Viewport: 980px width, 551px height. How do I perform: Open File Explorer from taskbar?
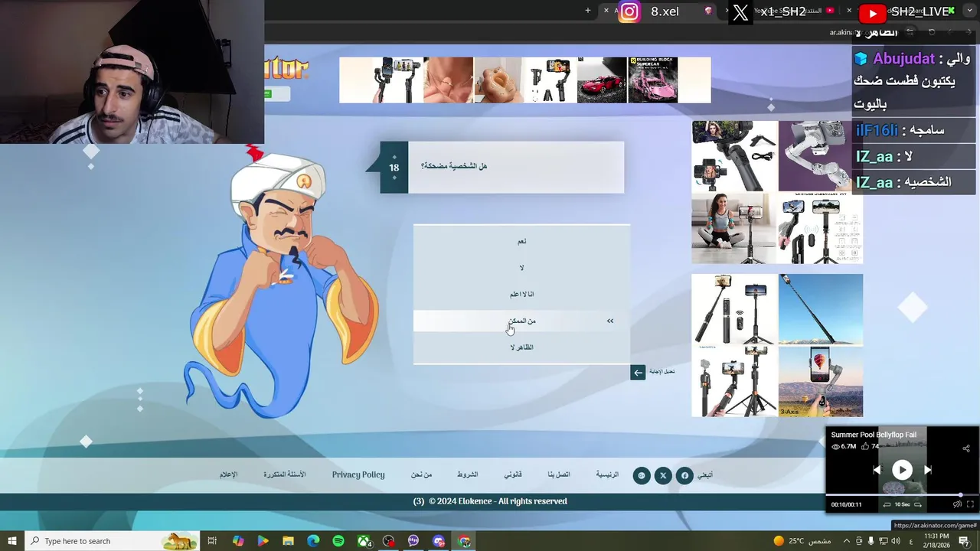point(288,541)
